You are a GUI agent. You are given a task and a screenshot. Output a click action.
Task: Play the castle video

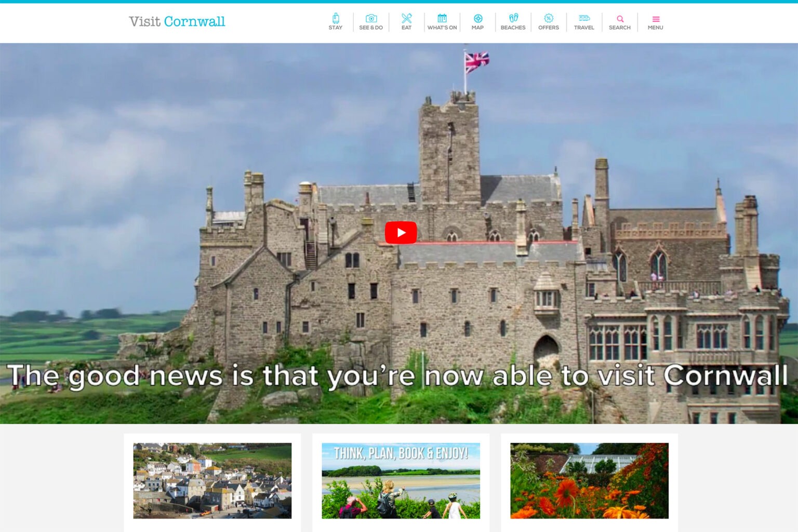(x=401, y=232)
